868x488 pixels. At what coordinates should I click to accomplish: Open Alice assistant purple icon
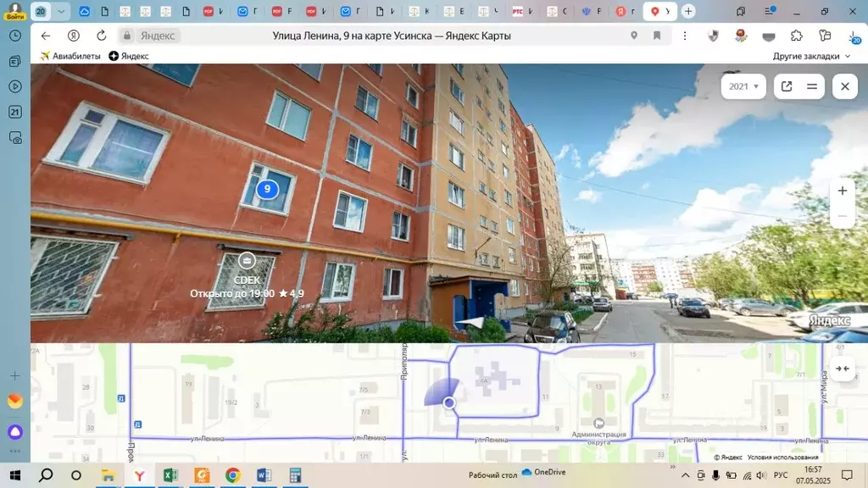[15, 431]
